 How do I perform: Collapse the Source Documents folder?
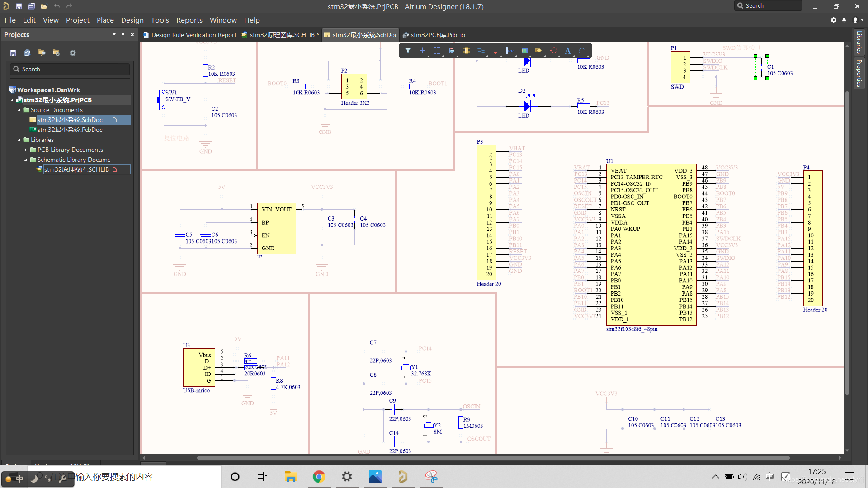coord(19,110)
